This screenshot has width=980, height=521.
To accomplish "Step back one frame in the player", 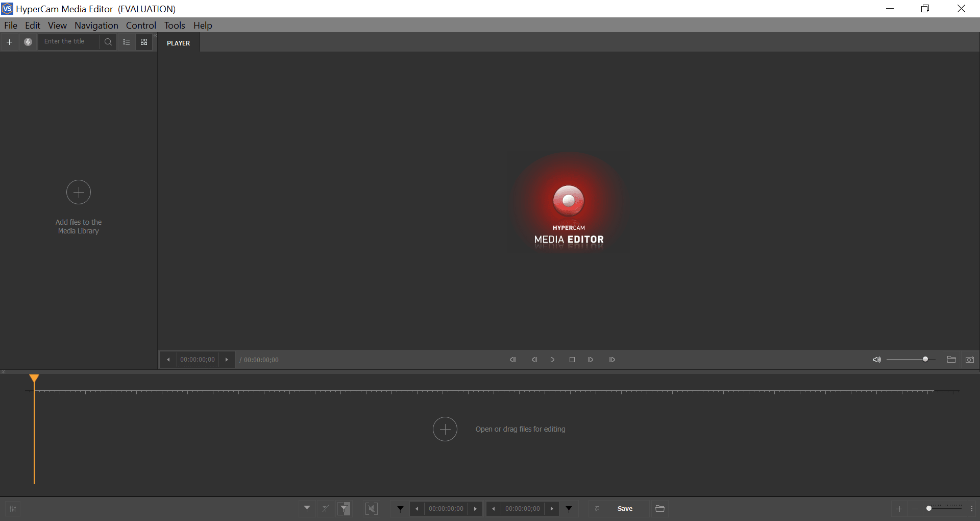I will pos(534,360).
